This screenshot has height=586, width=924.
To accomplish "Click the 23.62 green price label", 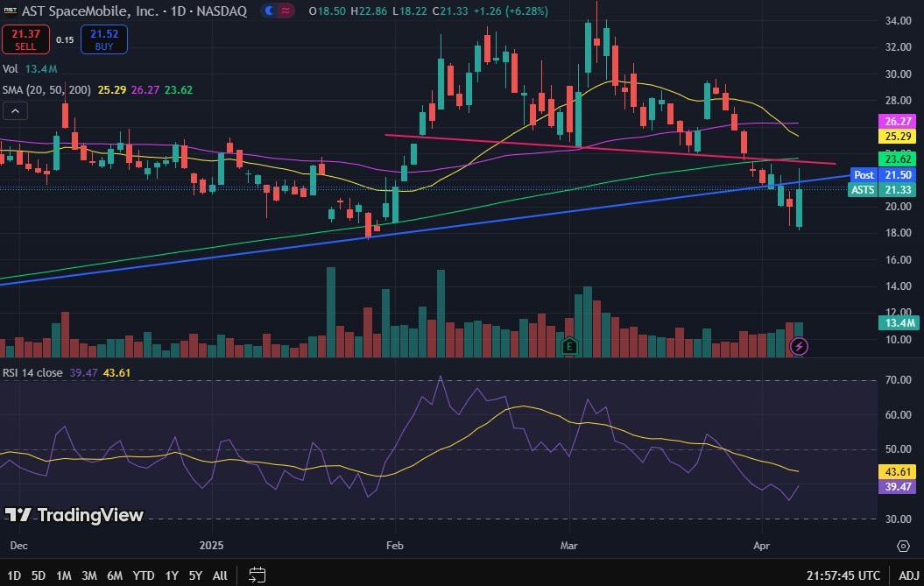I will pyautogui.click(x=898, y=159).
